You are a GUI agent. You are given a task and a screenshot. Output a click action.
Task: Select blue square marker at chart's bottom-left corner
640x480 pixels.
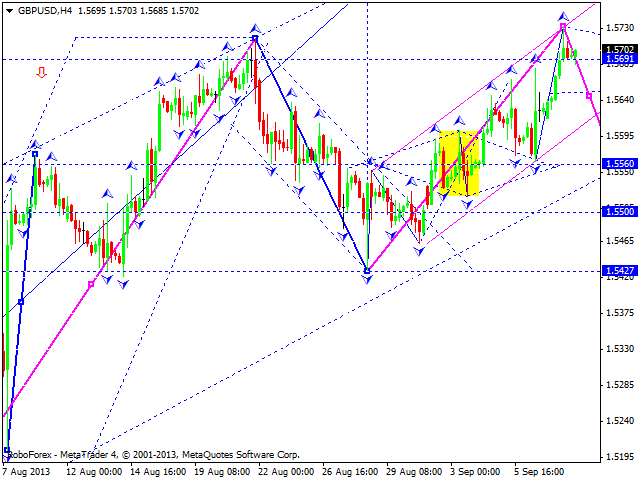click(7, 450)
